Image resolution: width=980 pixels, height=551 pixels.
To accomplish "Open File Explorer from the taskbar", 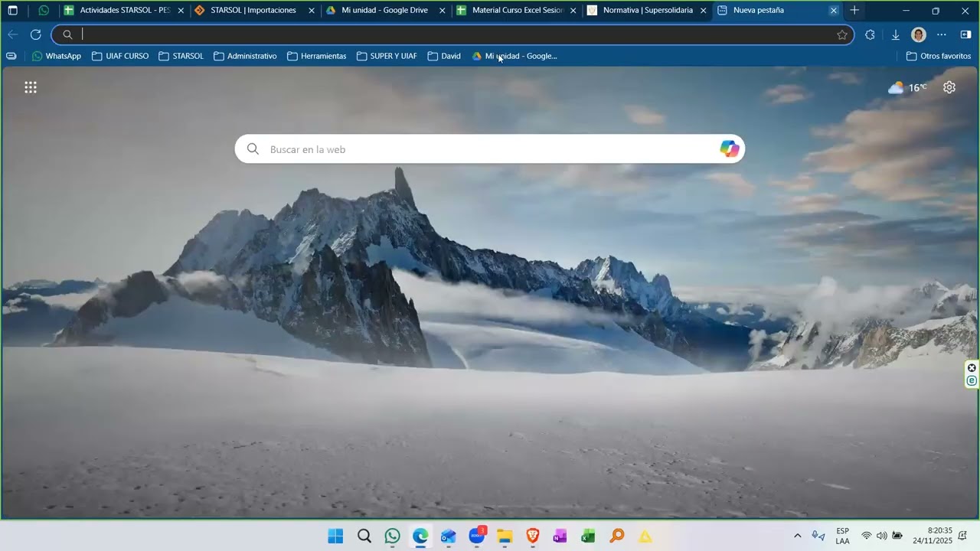I will coord(505,536).
